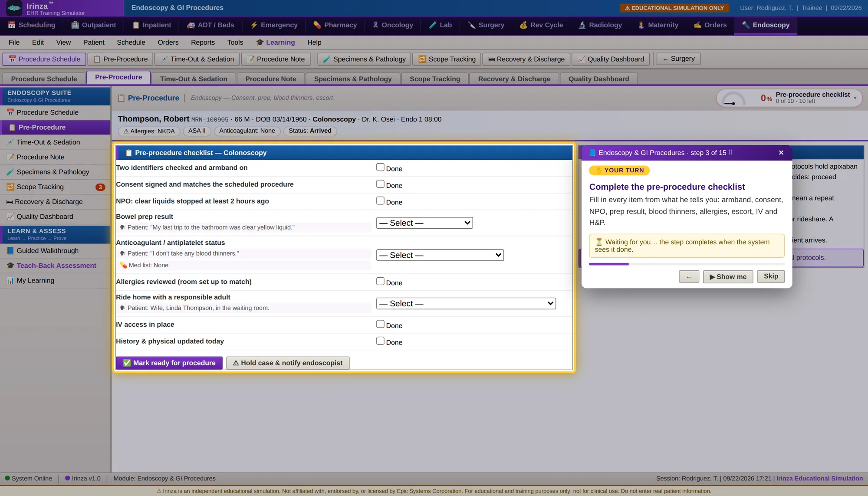The image size is (868, 496).
Task: Click the Emergency lightning module icon
Action: 254,25
